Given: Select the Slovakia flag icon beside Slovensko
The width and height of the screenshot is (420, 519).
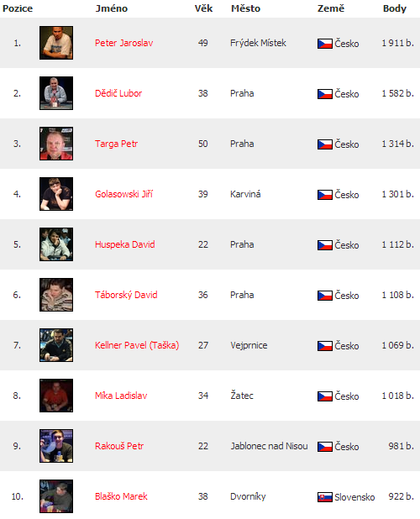Looking at the screenshot, I should click(x=325, y=497).
